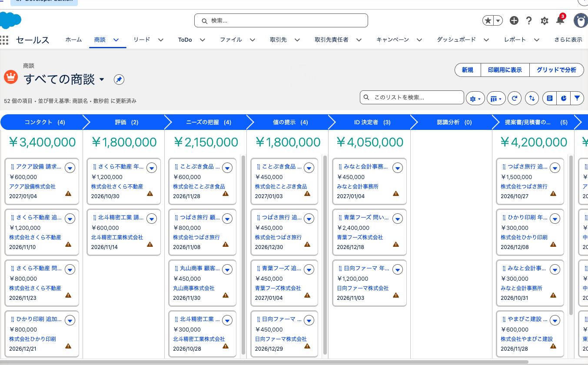
Task: Show the list inline edit icon button
Action: [x=550, y=99]
